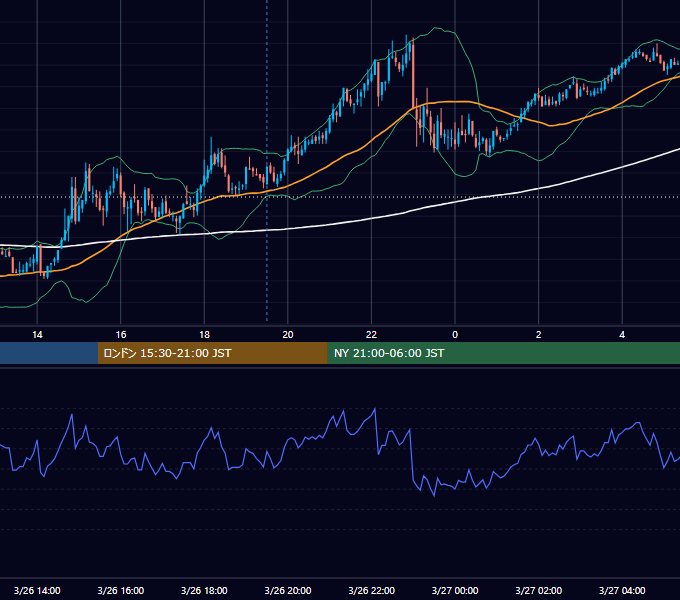This screenshot has width=680, height=600.
Task: Click the blue session band left of ロンドン
Action: point(49,353)
